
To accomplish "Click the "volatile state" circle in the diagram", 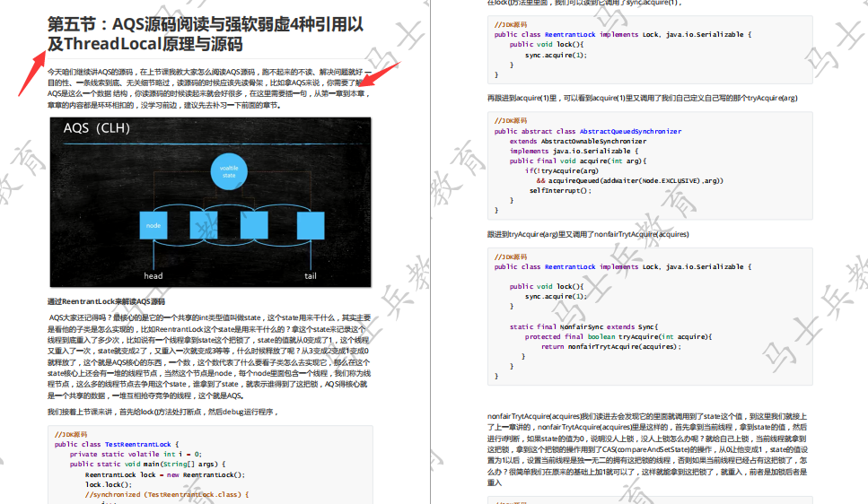I will tap(229, 171).
